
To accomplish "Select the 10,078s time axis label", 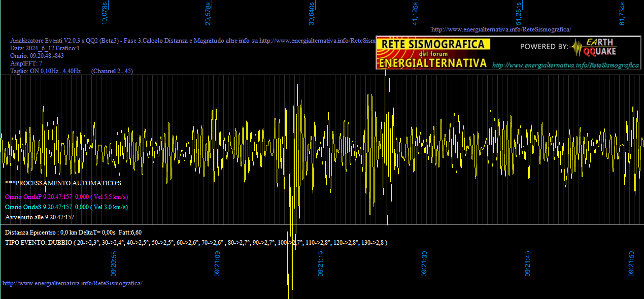I will click(x=105, y=14).
